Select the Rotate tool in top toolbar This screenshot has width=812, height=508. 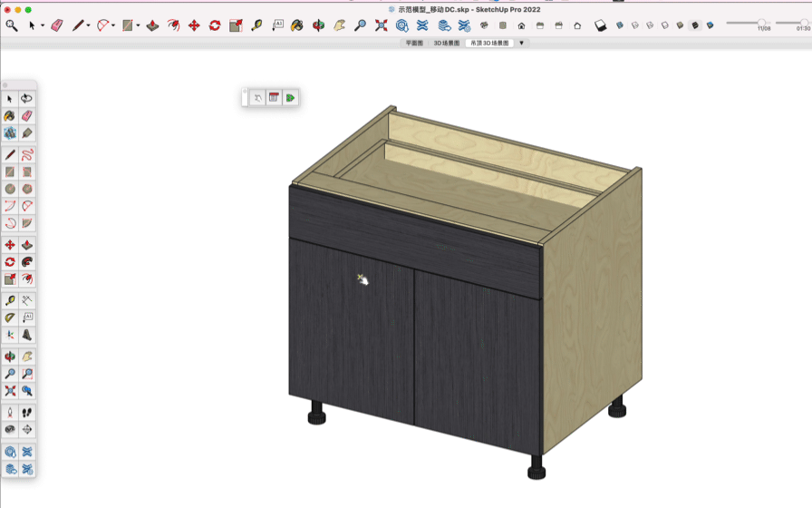point(215,25)
